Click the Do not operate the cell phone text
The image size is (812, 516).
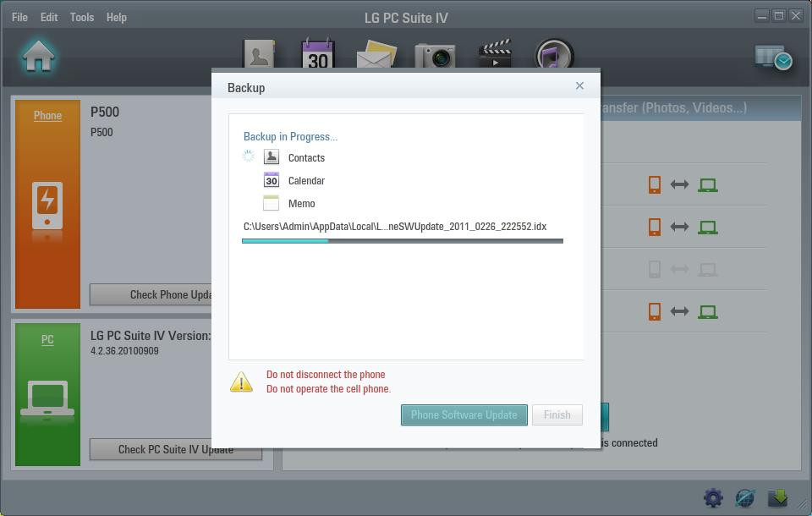click(x=329, y=388)
